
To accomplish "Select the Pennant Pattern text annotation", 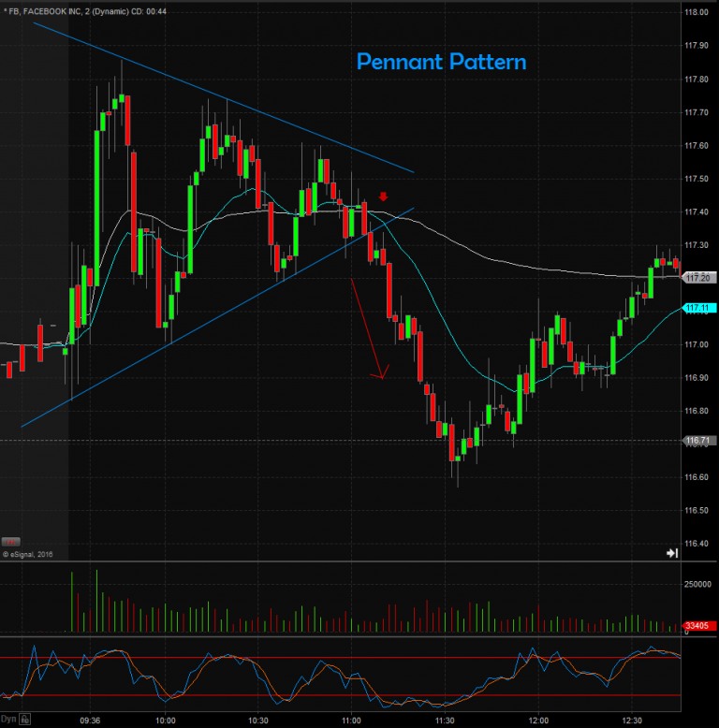I will pyautogui.click(x=441, y=63).
